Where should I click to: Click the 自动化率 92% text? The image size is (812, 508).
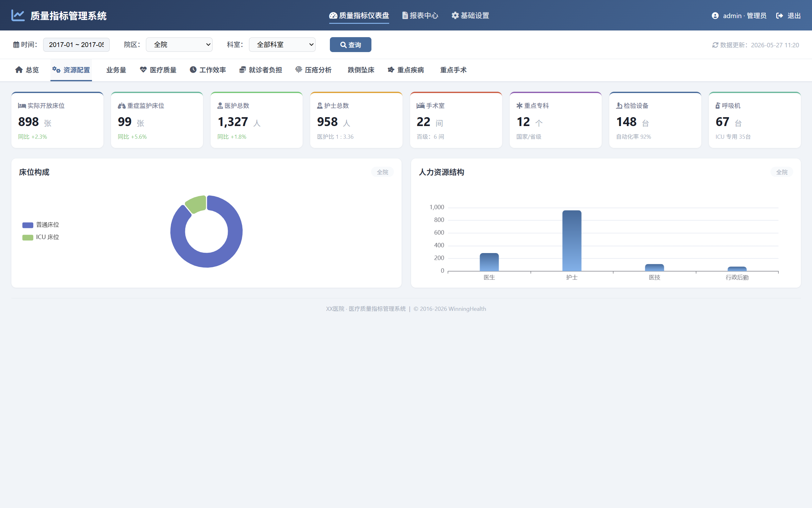pos(633,137)
